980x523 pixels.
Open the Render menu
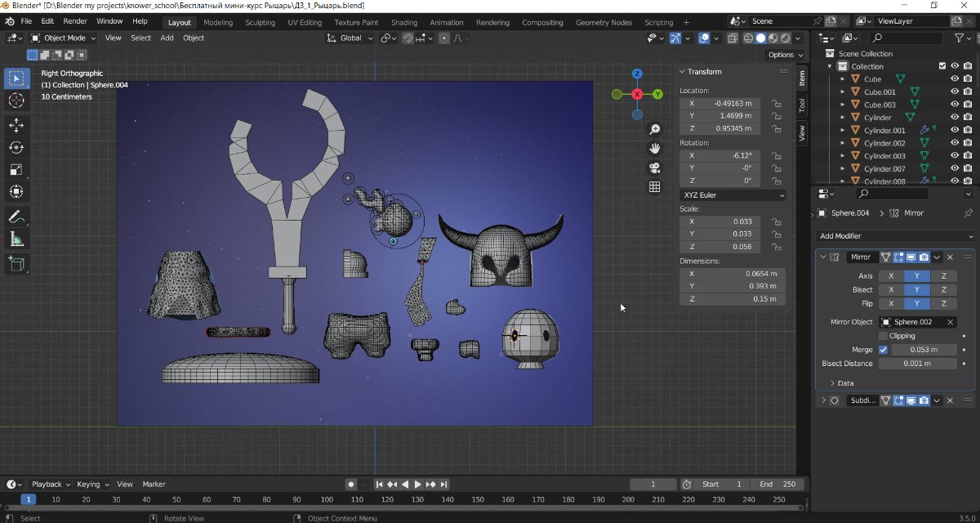point(75,21)
